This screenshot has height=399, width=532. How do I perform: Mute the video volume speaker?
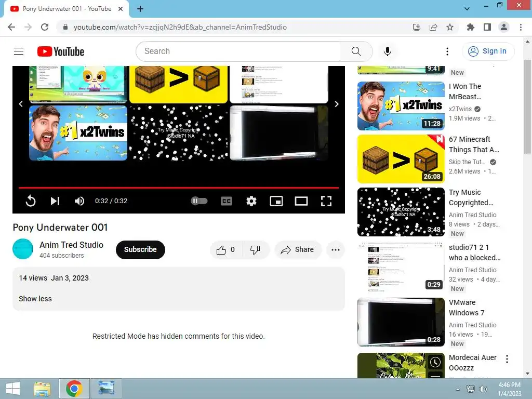[79, 201]
